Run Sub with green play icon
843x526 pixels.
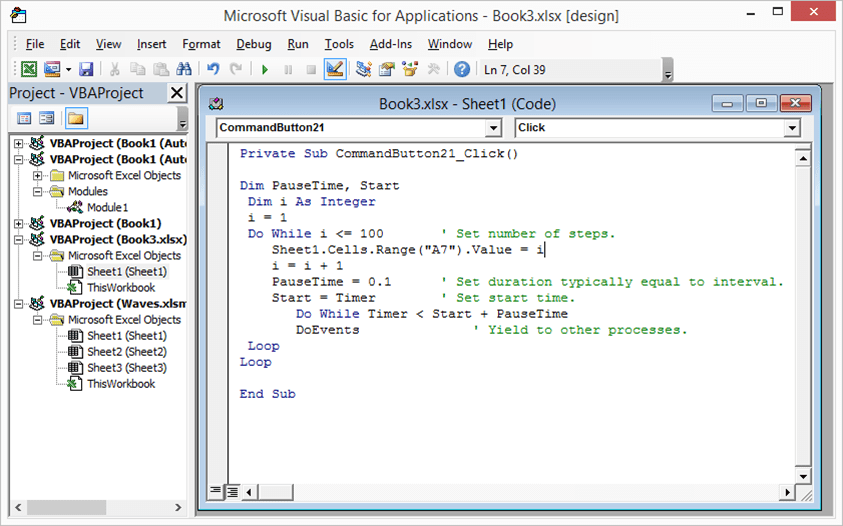click(265, 69)
